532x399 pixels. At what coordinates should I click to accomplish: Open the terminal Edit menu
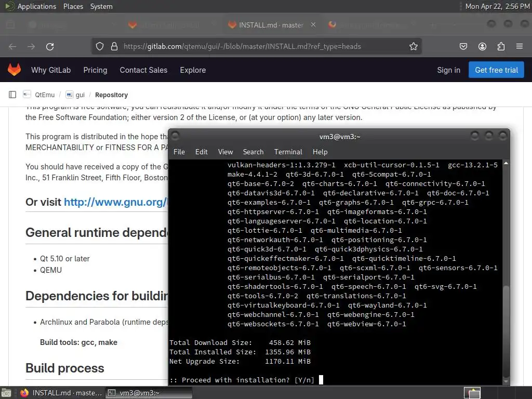point(201,152)
